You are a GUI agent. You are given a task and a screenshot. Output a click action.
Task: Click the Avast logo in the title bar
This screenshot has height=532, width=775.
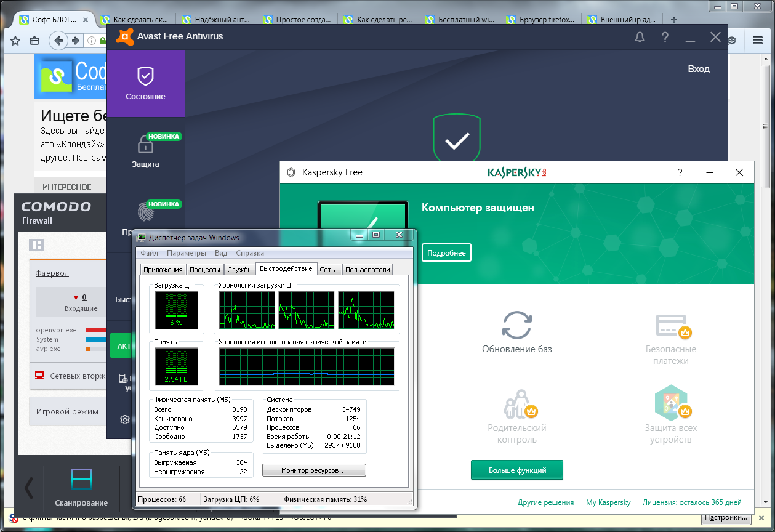pos(125,36)
